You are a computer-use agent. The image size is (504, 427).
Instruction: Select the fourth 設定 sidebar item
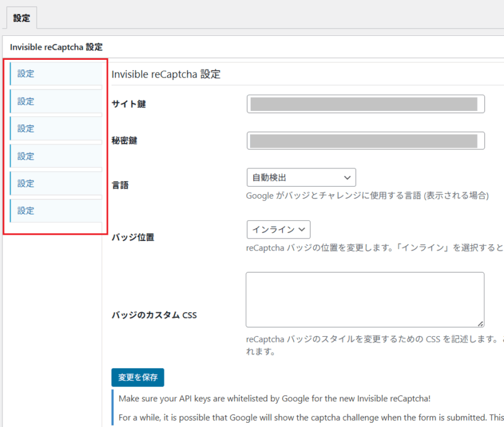[x=56, y=156]
